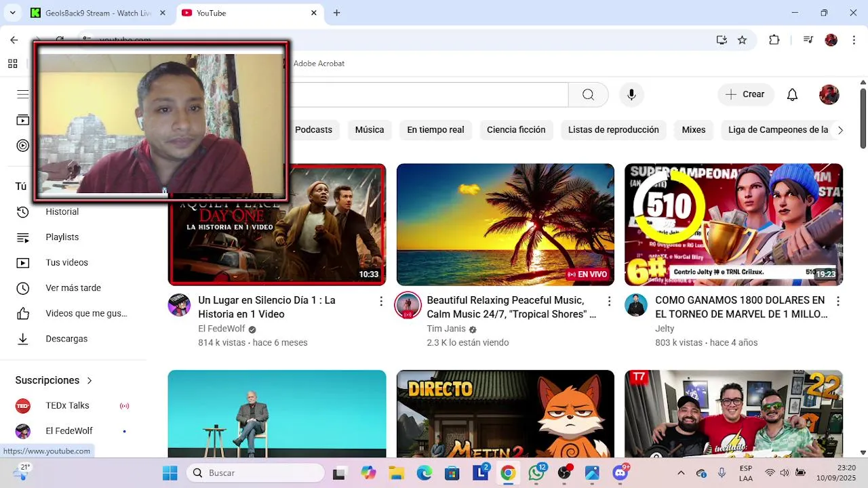
Task: Open Chrome media control icon
Action: tap(808, 40)
